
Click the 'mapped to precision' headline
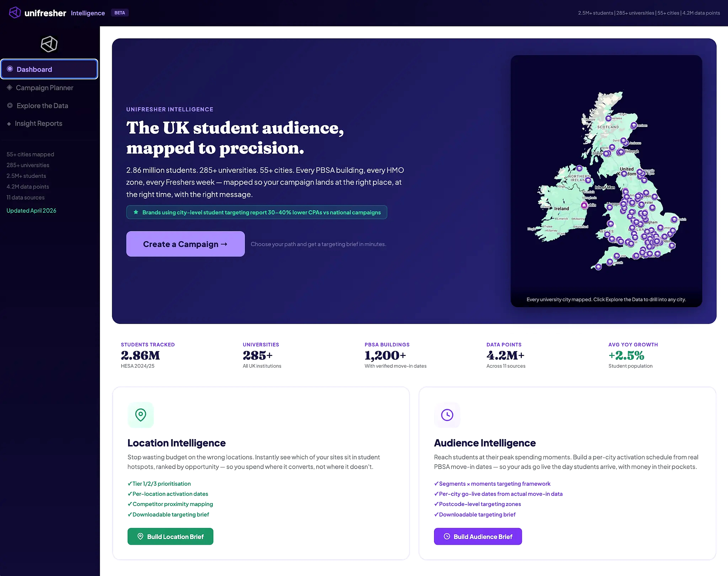(215, 148)
